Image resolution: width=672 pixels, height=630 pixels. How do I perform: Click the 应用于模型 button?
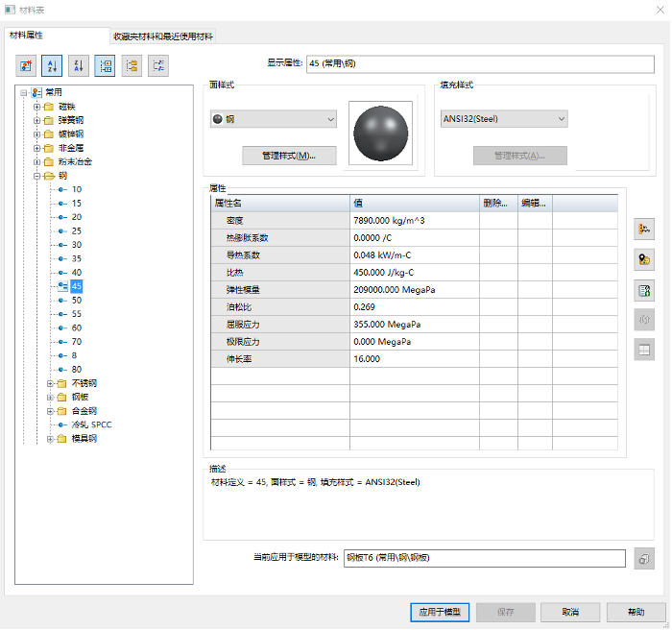click(439, 612)
